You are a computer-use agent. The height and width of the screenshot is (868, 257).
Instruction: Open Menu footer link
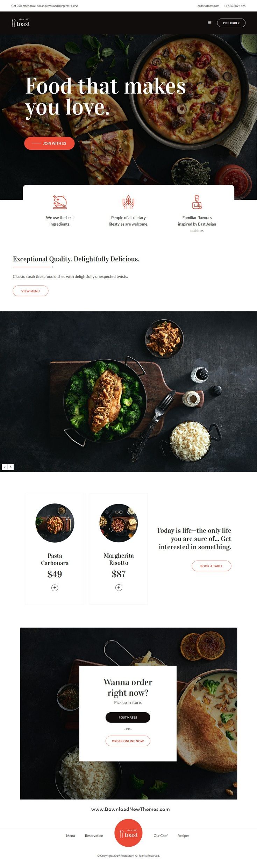(71, 836)
